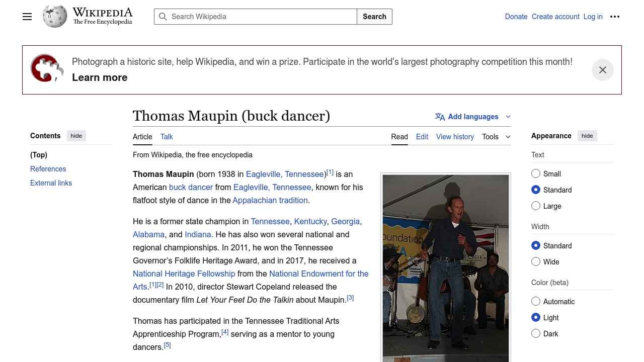Screen dimensions: 644x362
Task: Open the three-dot personal tools menu
Action: 614,17
